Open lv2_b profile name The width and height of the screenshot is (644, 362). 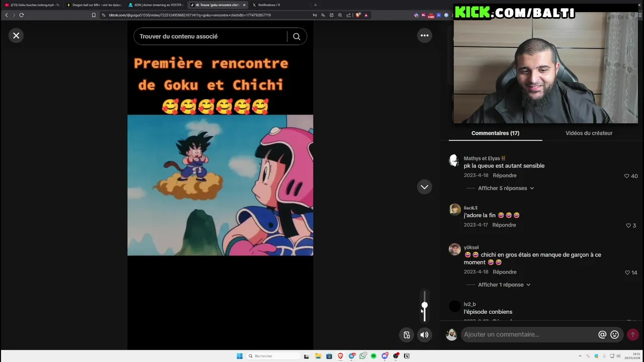469,304
